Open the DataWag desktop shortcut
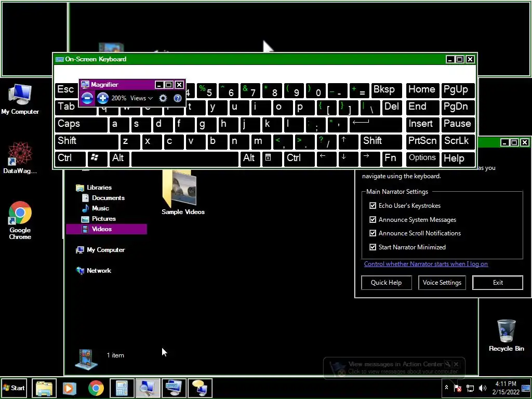This screenshot has height=399, width=532. coord(20,158)
